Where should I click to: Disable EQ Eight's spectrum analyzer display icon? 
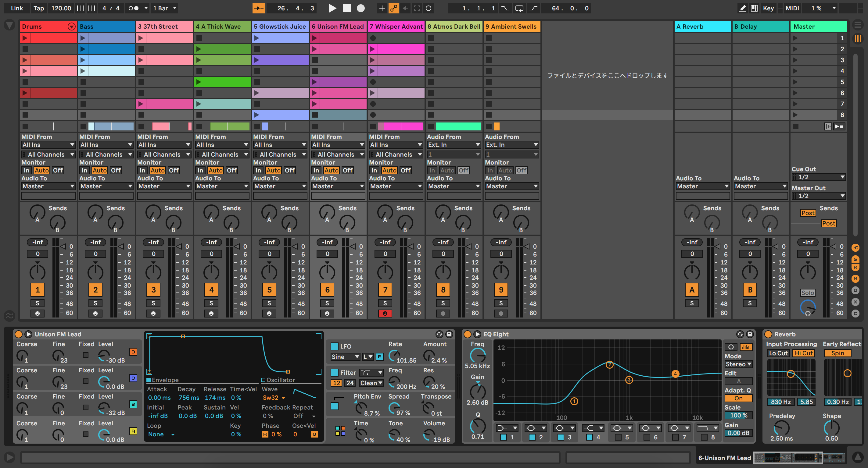747,347
